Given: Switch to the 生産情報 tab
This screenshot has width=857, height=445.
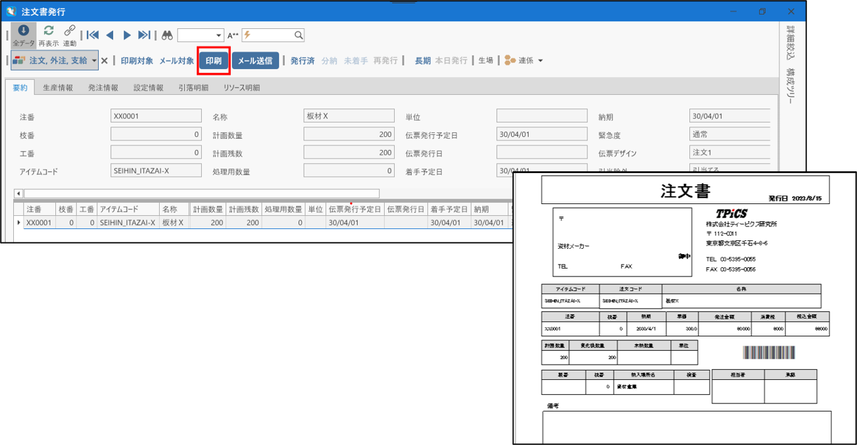Looking at the screenshot, I should click(58, 87).
